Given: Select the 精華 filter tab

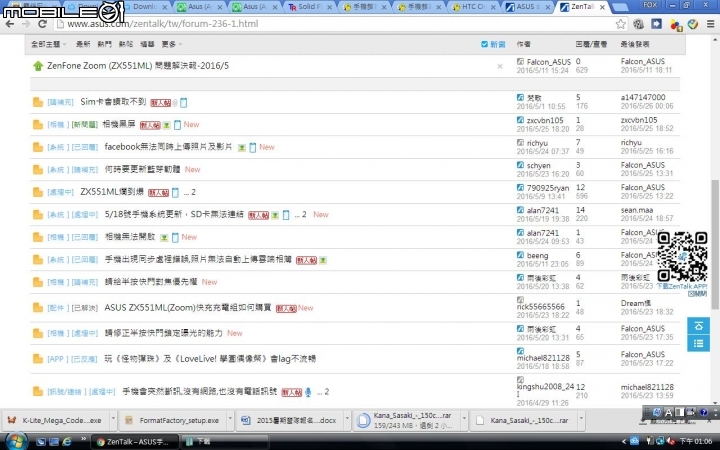Looking at the screenshot, I should [147, 44].
